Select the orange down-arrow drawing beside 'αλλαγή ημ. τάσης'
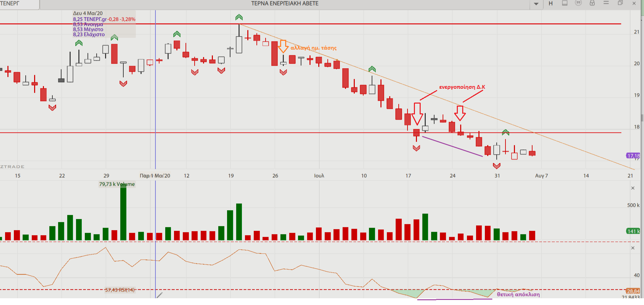The height and width of the screenshot is (305, 644). (283, 46)
